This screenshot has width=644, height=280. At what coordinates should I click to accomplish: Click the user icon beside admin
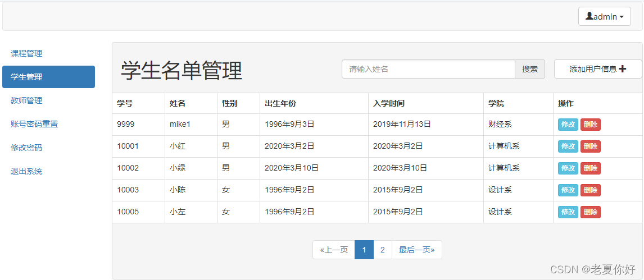click(x=589, y=16)
